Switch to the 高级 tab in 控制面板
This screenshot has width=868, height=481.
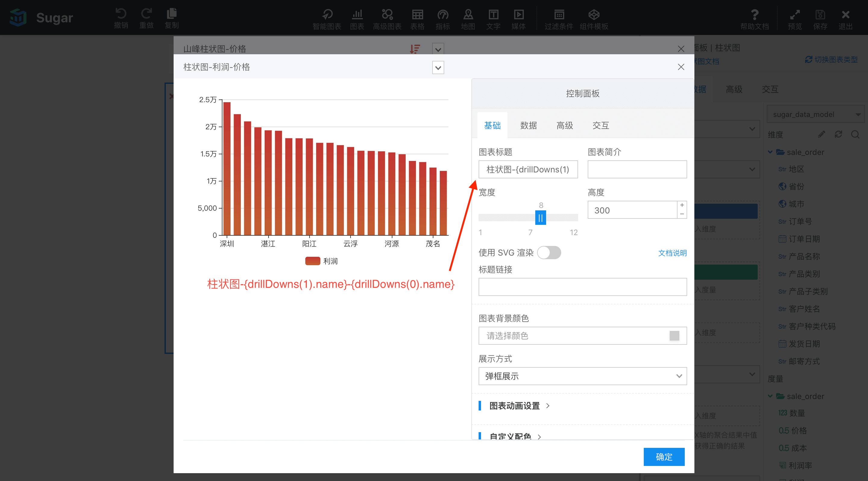(565, 125)
